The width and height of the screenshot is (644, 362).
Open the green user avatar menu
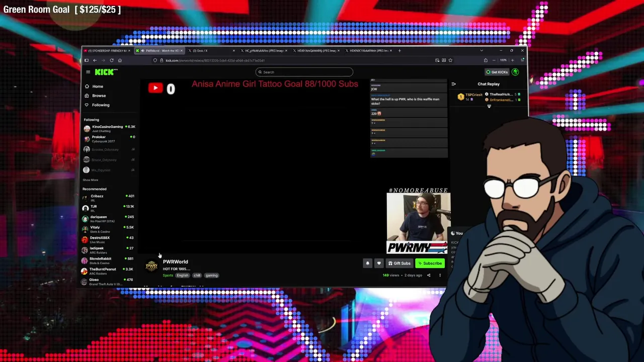[515, 72]
